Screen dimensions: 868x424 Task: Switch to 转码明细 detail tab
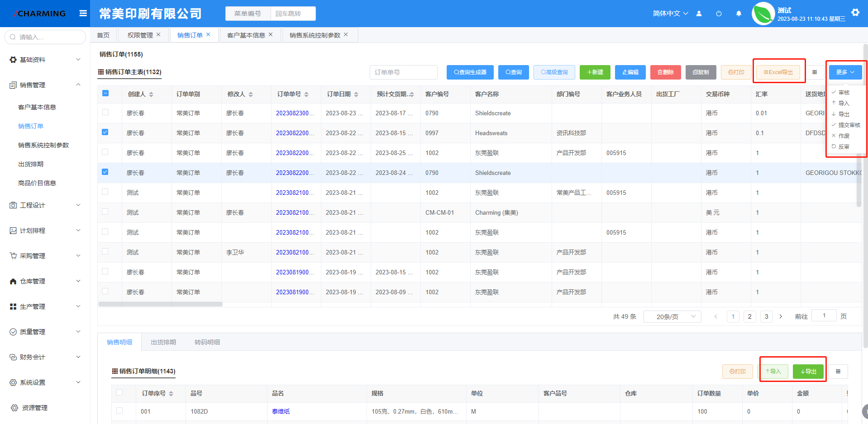click(x=207, y=342)
